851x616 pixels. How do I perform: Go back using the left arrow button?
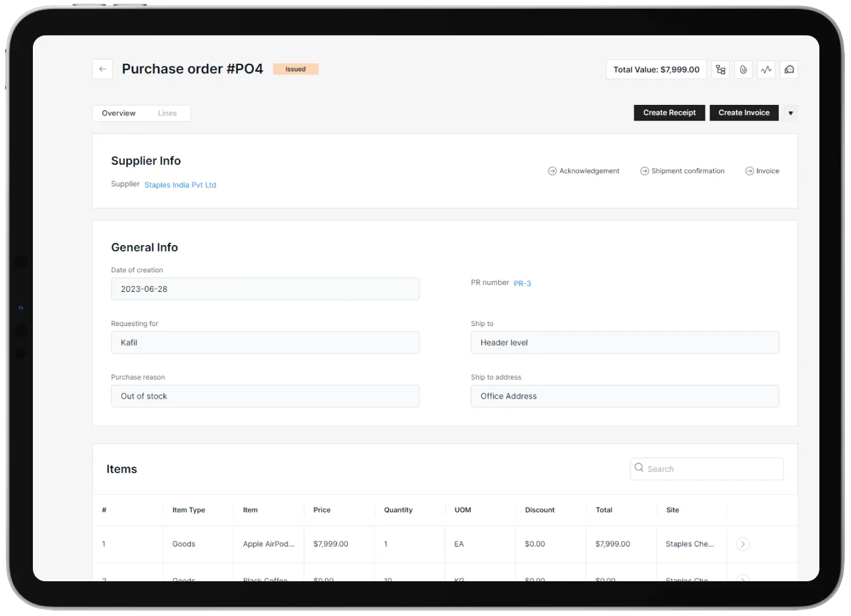point(102,69)
